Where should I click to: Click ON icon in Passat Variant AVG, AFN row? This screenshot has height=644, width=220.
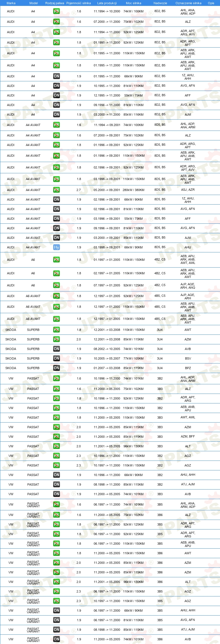(x=57, y=620)
